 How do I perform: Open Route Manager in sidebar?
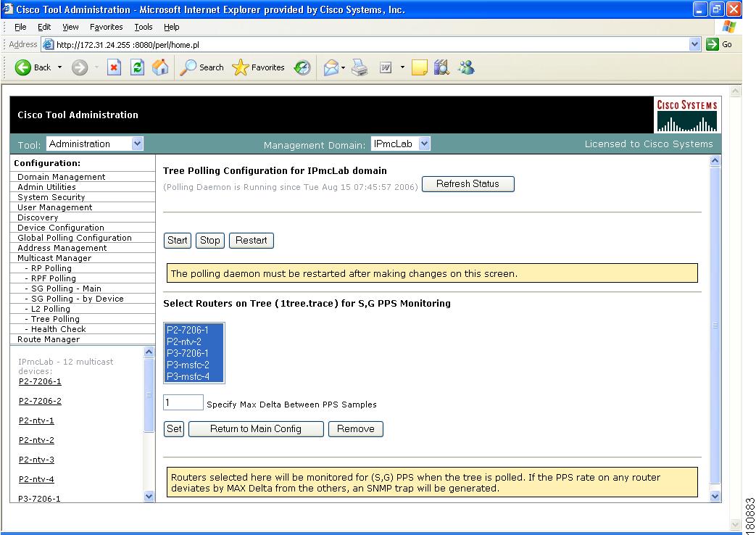tap(49, 339)
